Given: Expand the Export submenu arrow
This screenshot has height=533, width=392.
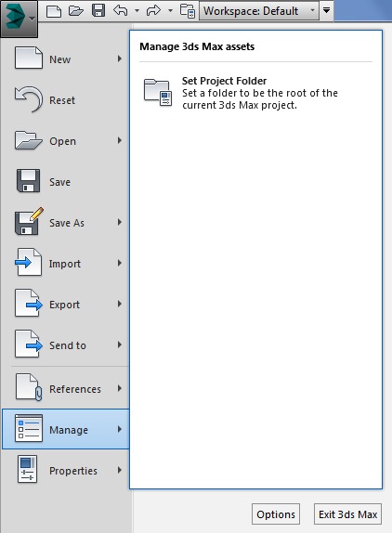Looking at the screenshot, I should coord(119,304).
